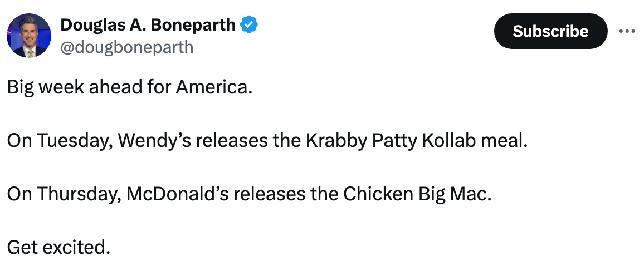Open the three-dot more options menu
Image resolution: width=644 pixels, height=266 pixels.
click(x=627, y=31)
